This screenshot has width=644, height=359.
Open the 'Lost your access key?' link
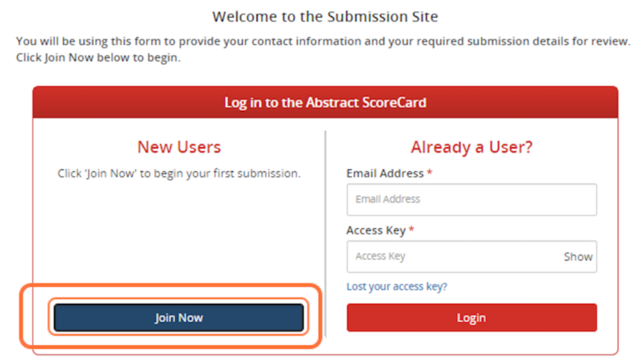pos(397,287)
